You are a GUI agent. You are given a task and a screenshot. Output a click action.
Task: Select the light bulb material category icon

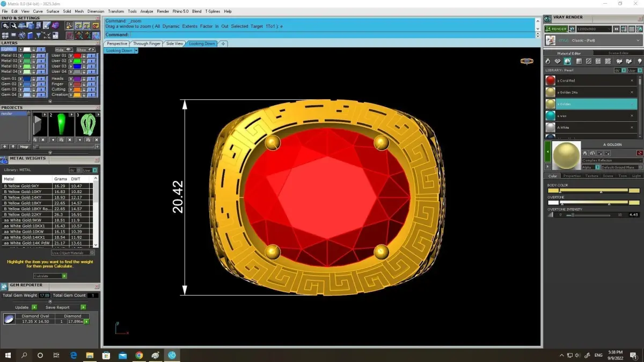pyautogui.click(x=640, y=61)
